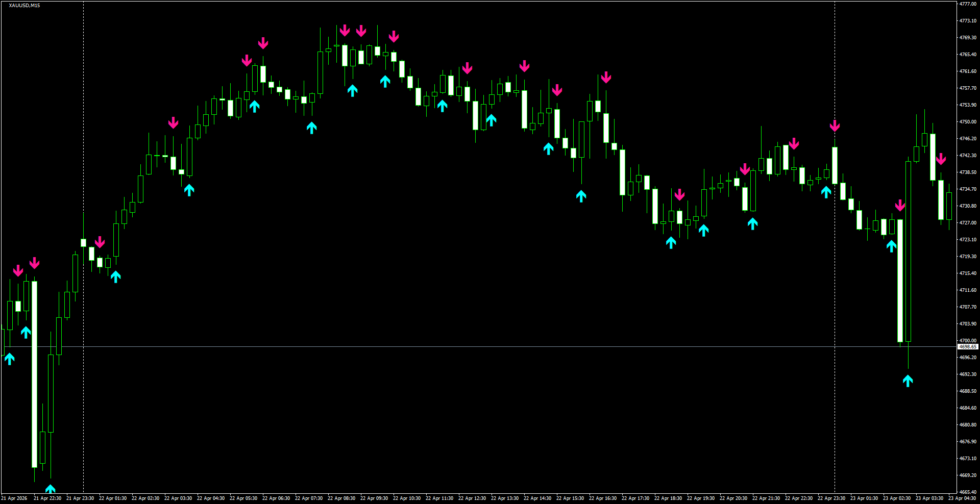This screenshot has width=980, height=504.
Task: Click the first cyan up arrow at chart's left edge
Action: (9, 360)
